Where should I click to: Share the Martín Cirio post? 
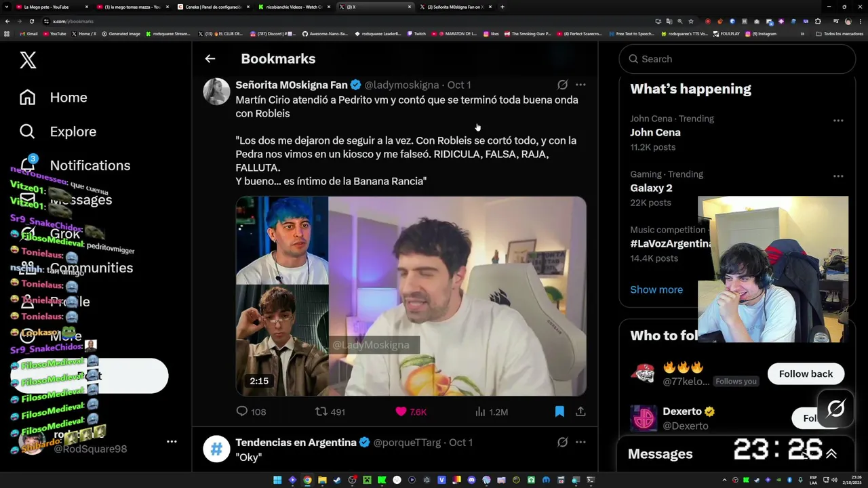click(580, 411)
